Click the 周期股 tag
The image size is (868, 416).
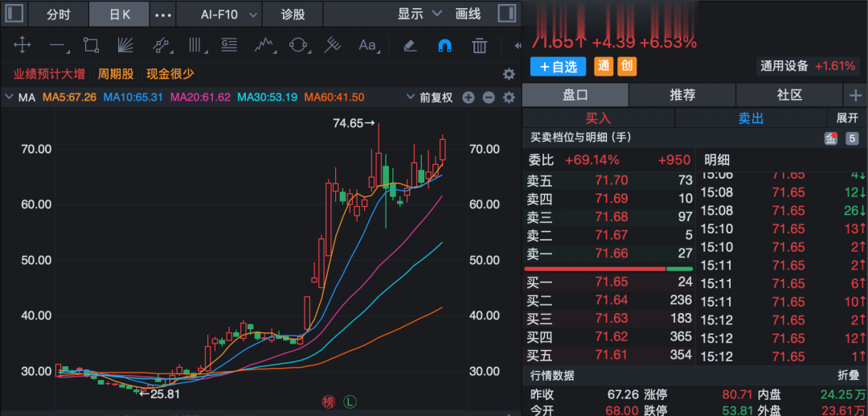pyautogui.click(x=116, y=74)
